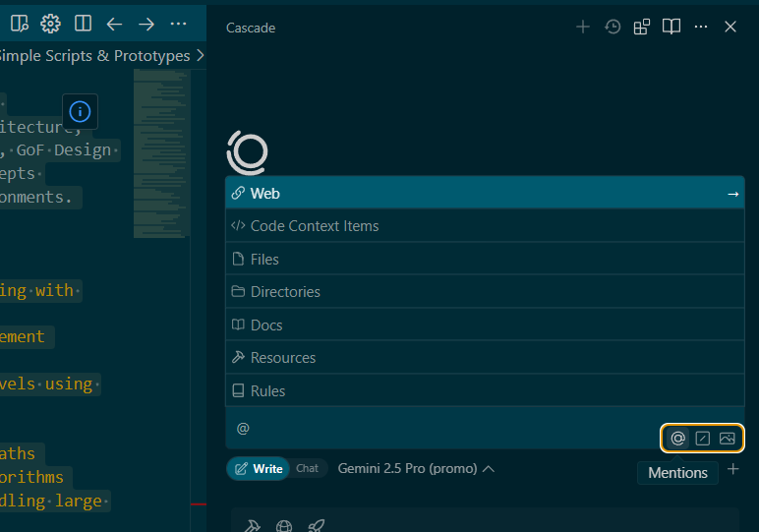759x532 pixels.
Task: Switch Cascade to Write mode
Action: pyautogui.click(x=259, y=469)
